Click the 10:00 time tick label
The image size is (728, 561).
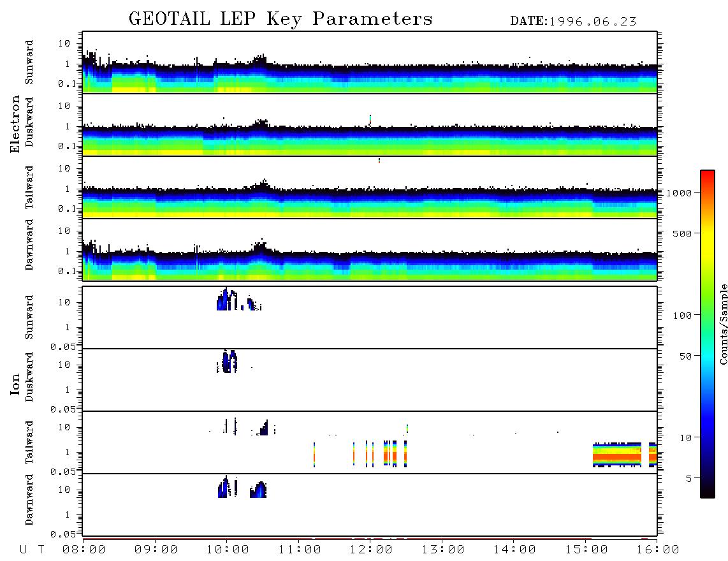(228, 550)
